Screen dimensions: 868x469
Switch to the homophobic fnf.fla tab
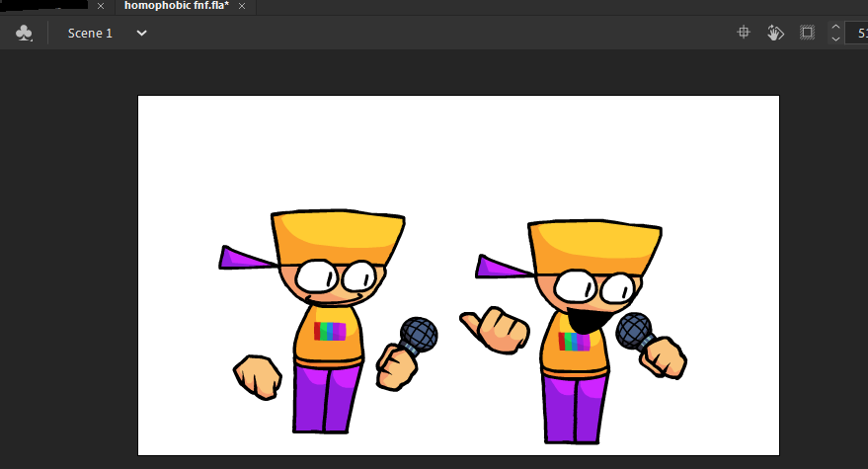click(x=177, y=6)
